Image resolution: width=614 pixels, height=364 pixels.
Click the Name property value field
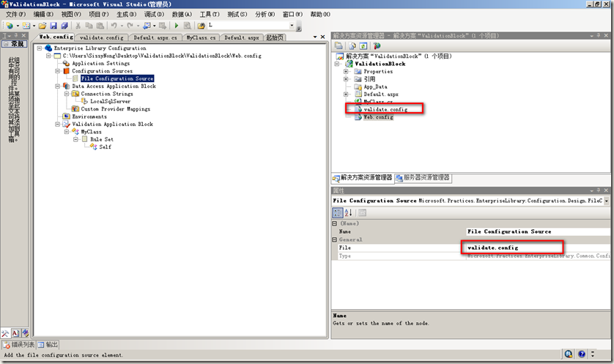click(539, 231)
